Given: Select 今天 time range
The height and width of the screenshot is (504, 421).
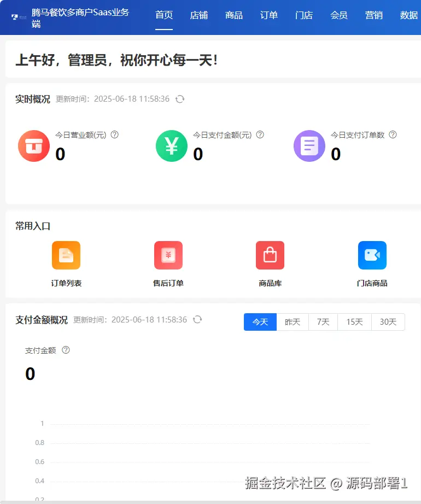Looking at the screenshot, I should (x=260, y=322).
